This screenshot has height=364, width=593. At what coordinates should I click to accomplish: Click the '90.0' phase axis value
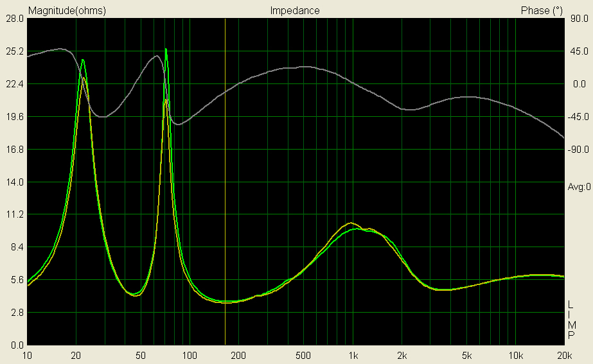tap(579, 19)
